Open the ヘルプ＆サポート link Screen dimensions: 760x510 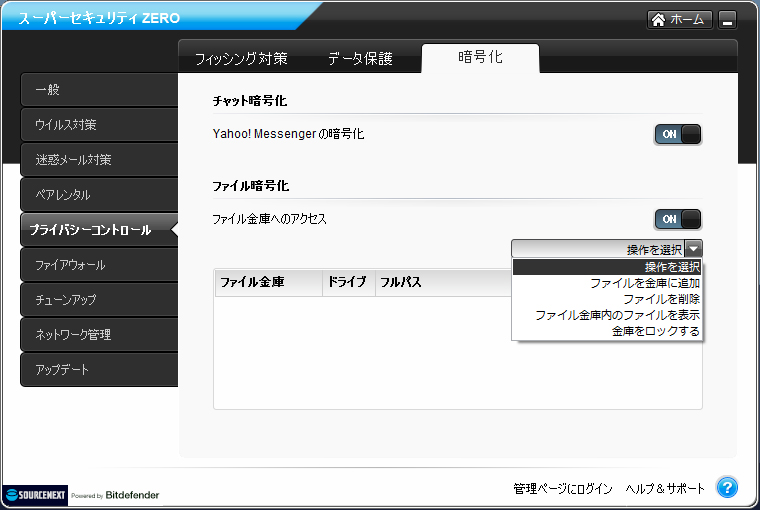coord(665,489)
